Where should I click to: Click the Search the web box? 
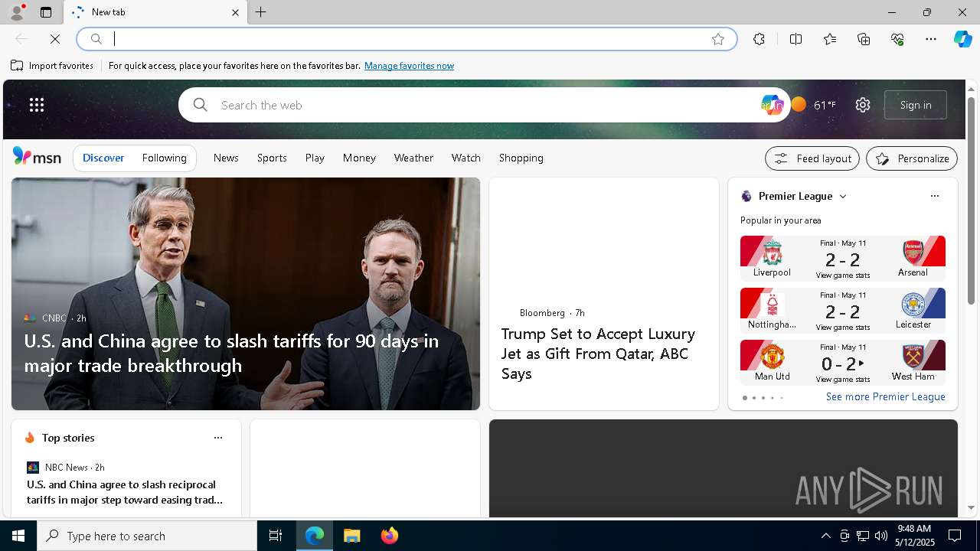click(486, 105)
